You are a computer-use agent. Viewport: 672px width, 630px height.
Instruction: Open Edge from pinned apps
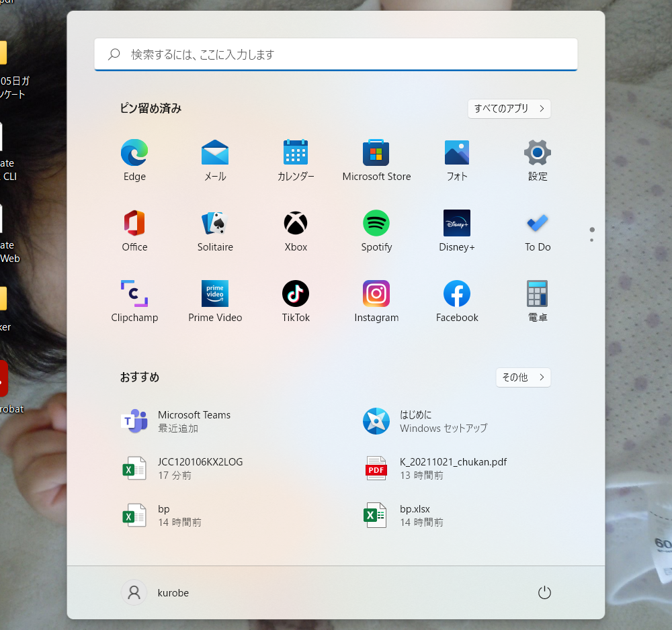pyautogui.click(x=134, y=160)
